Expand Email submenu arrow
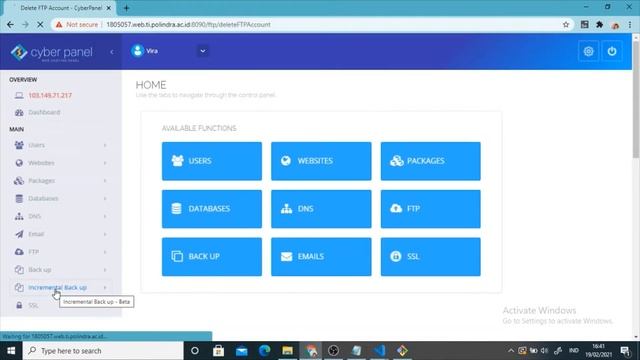 105,234
